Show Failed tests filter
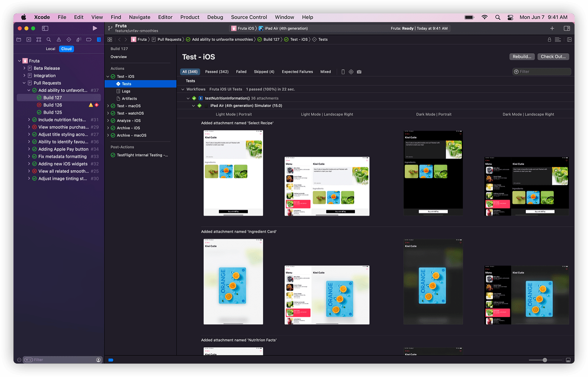This screenshot has width=588, height=377. click(x=241, y=72)
